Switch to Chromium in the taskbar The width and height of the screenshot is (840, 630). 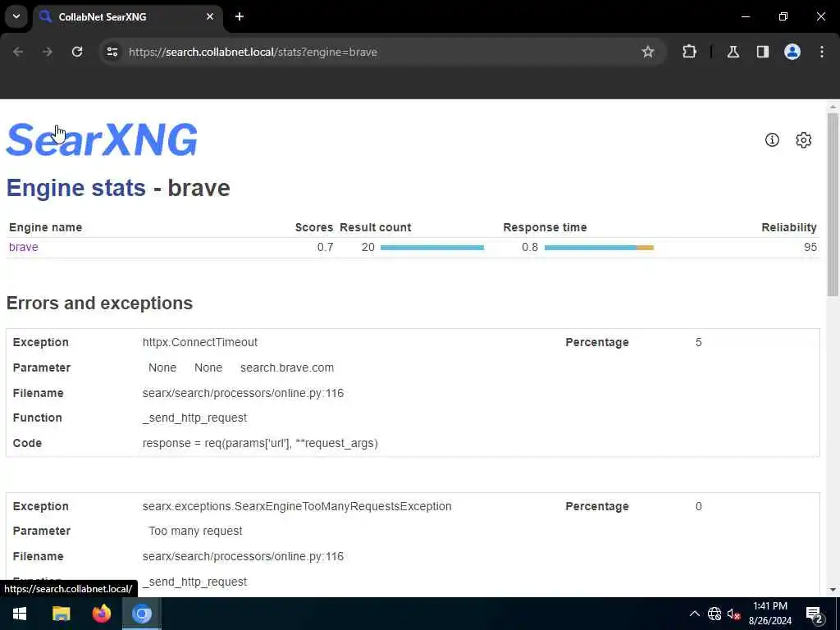(x=142, y=614)
